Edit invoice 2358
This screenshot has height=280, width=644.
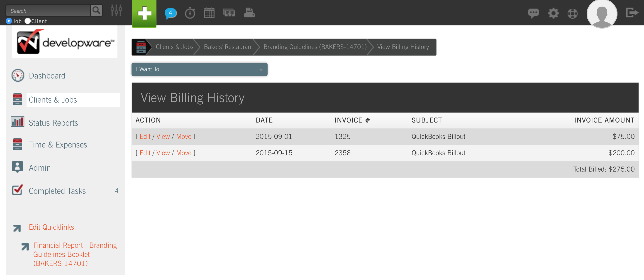coord(145,153)
